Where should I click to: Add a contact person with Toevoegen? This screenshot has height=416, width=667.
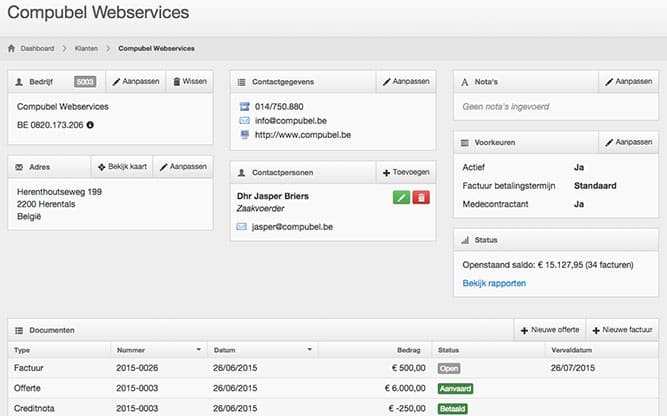pyautogui.click(x=406, y=173)
